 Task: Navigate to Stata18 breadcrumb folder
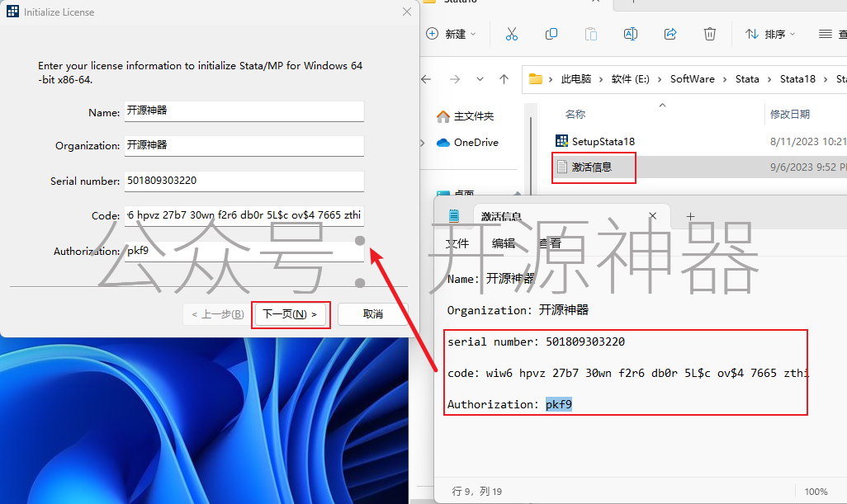click(x=797, y=79)
